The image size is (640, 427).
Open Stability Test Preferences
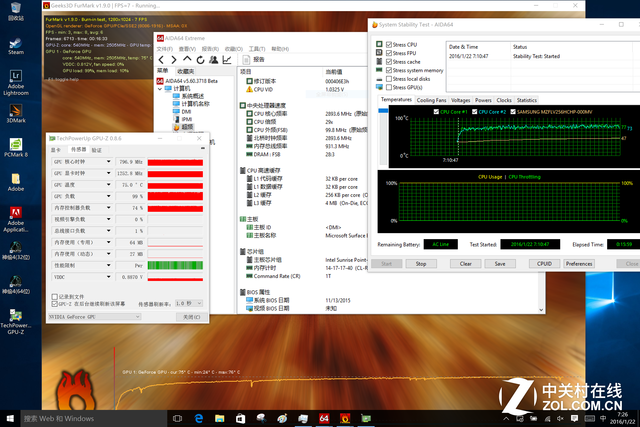579,264
